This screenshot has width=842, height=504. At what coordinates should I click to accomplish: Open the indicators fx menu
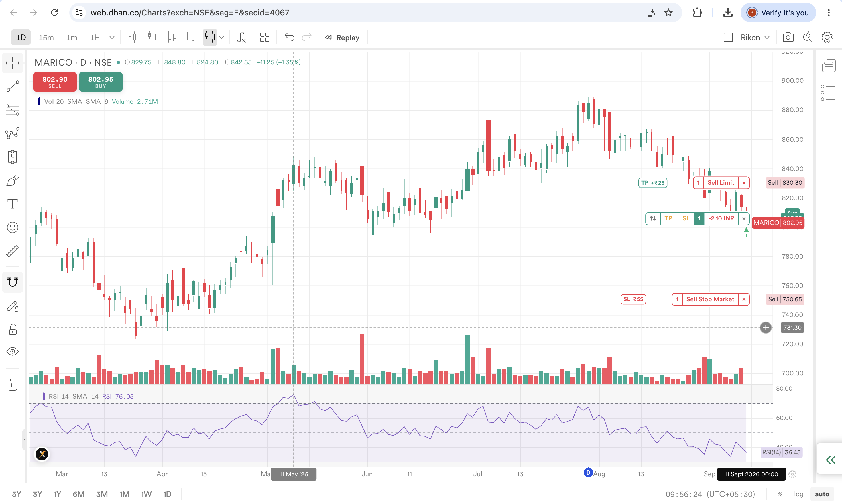pos(241,37)
